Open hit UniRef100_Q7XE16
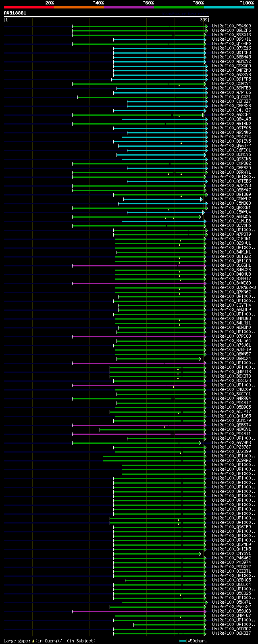The width and height of the screenshot is (258, 644). (x=231, y=48)
